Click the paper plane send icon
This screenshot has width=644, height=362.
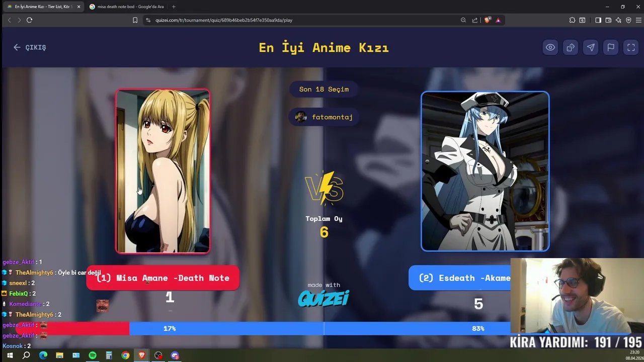591,47
